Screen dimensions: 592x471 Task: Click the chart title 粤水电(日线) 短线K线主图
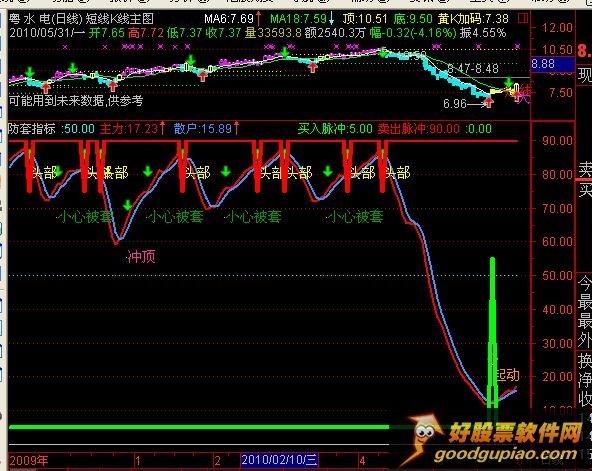[x=82, y=18]
